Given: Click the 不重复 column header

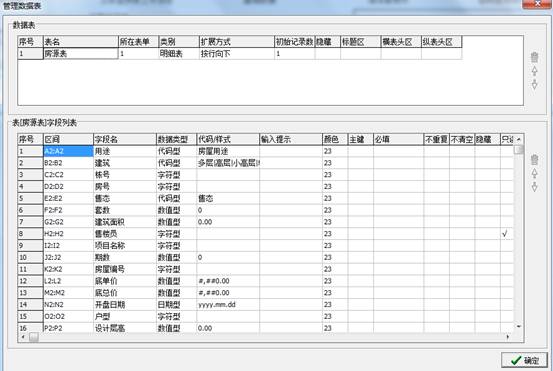Looking at the screenshot, I should click(436, 139).
